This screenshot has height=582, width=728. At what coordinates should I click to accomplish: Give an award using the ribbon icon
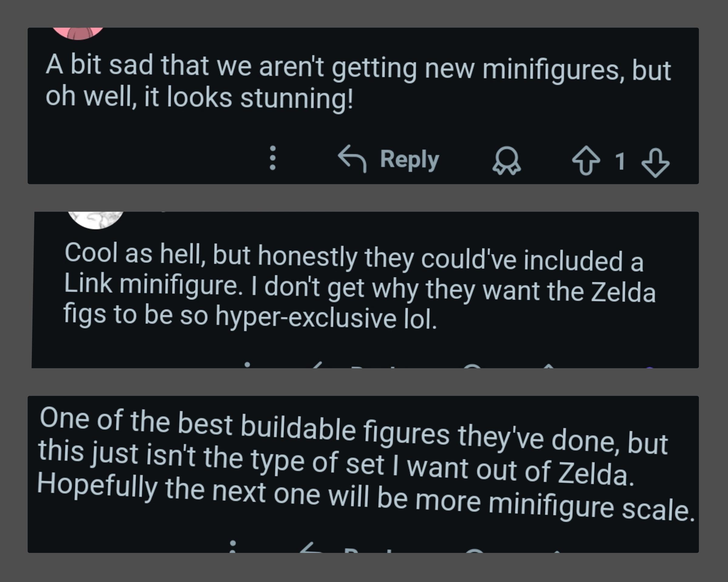point(507,161)
